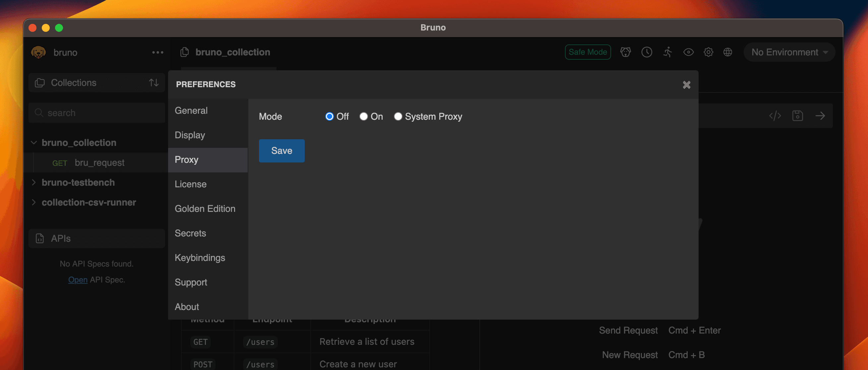Navigate to Golden Edition section
This screenshot has width=868, height=370.
pos(205,208)
